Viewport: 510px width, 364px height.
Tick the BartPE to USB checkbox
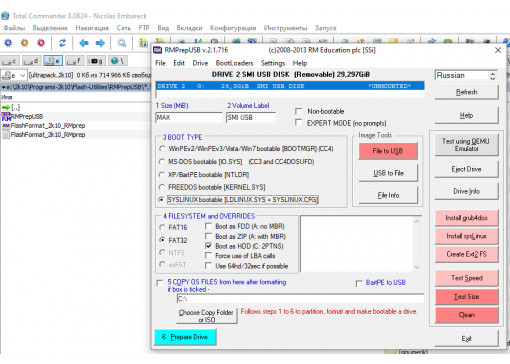[x=359, y=283]
